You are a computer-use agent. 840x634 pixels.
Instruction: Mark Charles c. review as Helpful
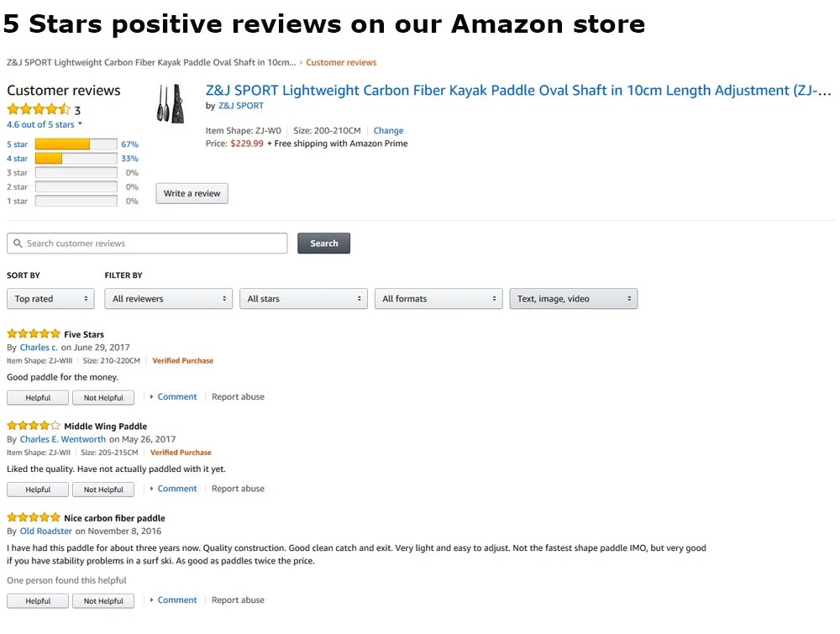pyautogui.click(x=38, y=398)
